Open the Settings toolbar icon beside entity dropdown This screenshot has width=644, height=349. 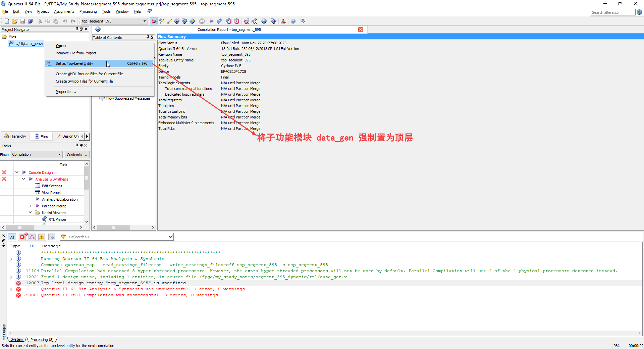point(154,21)
